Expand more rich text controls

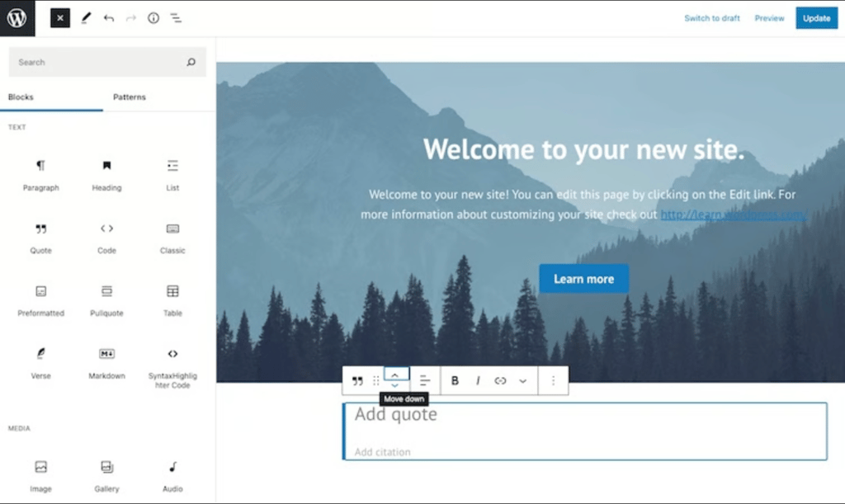522,381
